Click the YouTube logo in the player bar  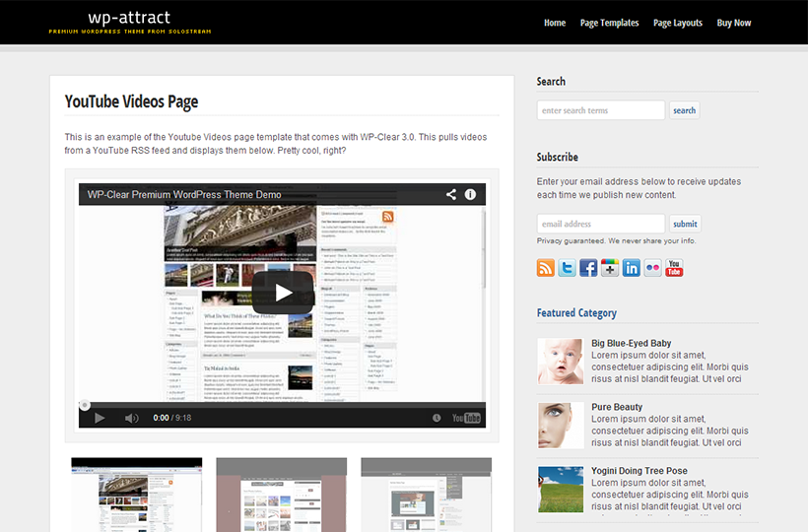point(466,418)
